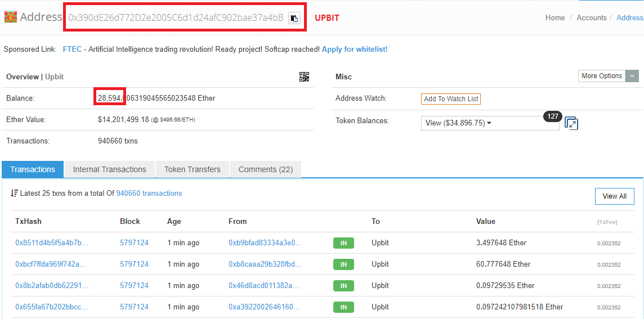Open block 5797124 in the 0.09729535 Ether row
This screenshot has height=319, width=644.
point(135,285)
